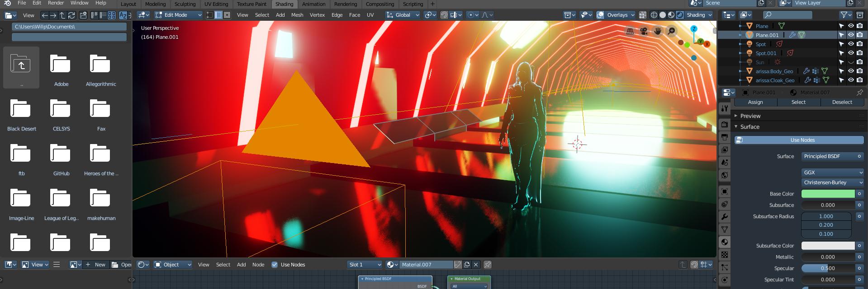This screenshot has height=289, width=868.
Task: Click the zoom magnifier gizmo icon
Action: (672, 31)
